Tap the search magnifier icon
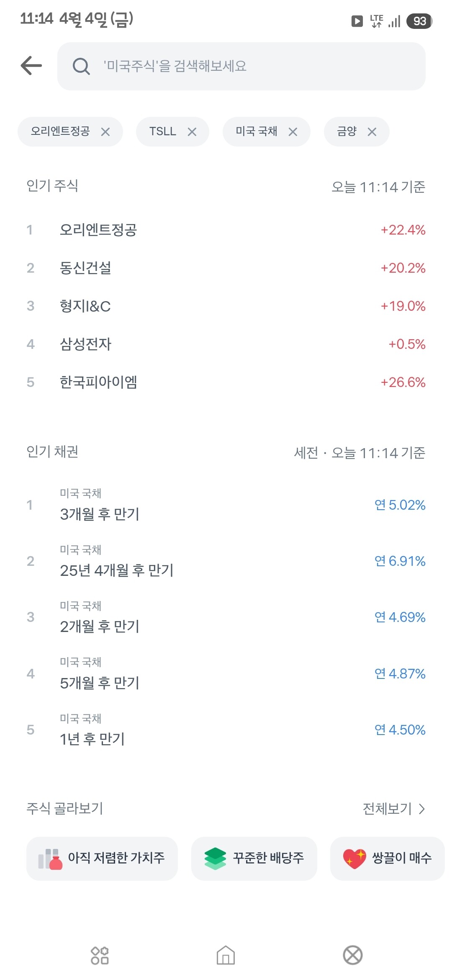This screenshot has width=452, height=980. (x=81, y=66)
